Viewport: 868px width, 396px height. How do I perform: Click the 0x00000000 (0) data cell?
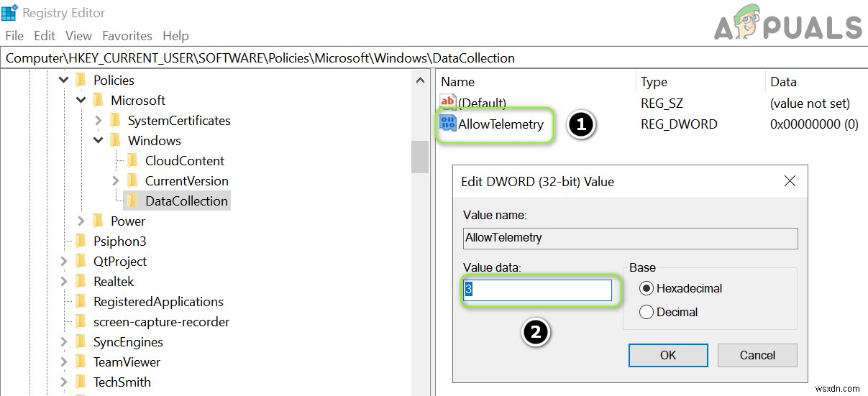coord(814,124)
